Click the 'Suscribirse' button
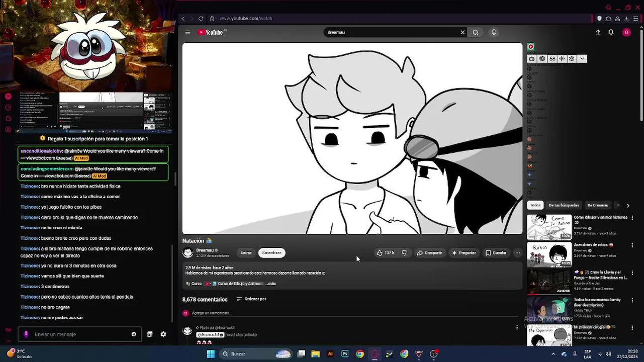Image resolution: width=644 pixels, height=362 pixels. click(271, 253)
